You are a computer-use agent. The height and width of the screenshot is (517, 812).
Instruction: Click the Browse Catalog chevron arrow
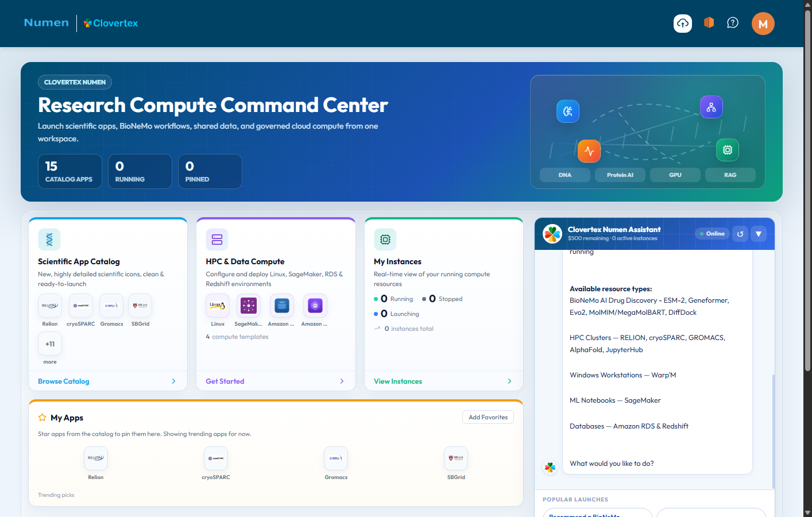click(x=174, y=381)
